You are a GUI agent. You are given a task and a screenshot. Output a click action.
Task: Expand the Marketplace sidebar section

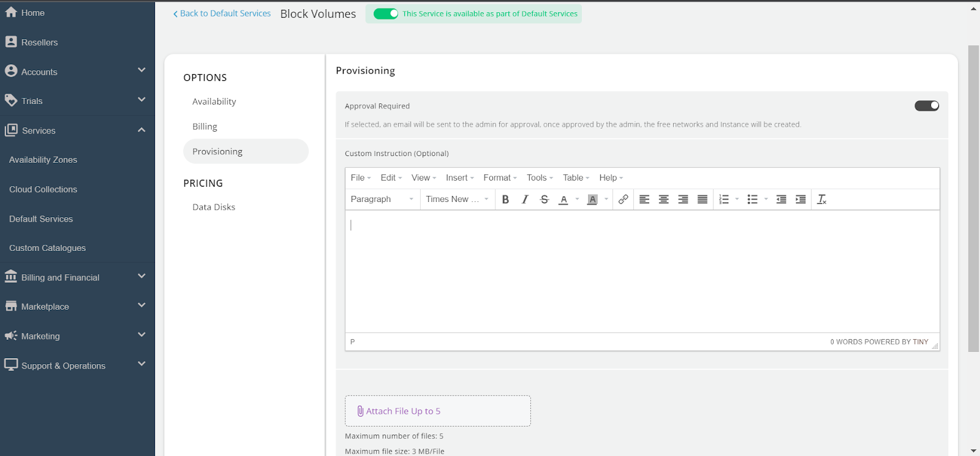point(141,305)
